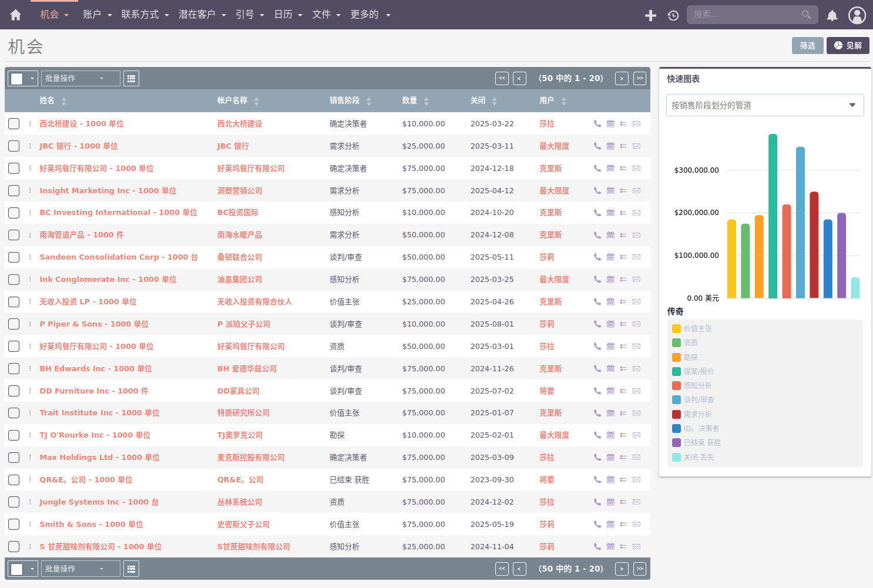Open column chooser icon in top toolbar
Image resolution: width=873 pixels, height=588 pixels.
132,78
